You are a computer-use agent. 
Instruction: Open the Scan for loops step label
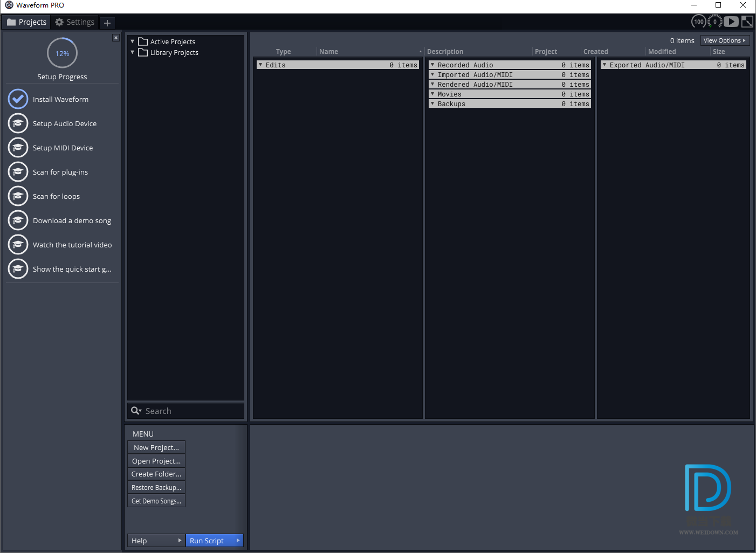point(56,196)
